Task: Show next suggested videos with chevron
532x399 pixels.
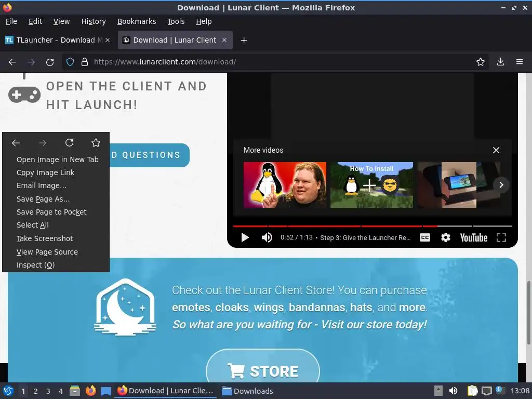Action: [x=501, y=185]
